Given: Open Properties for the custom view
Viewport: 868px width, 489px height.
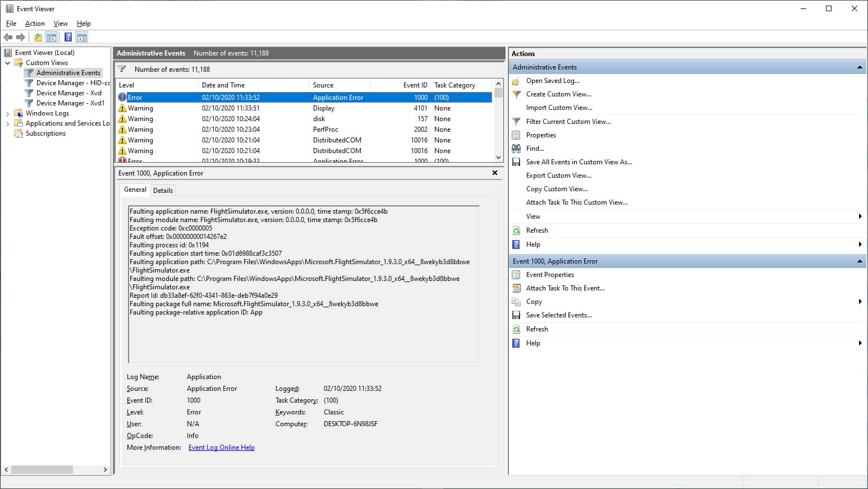Looking at the screenshot, I should 541,135.
